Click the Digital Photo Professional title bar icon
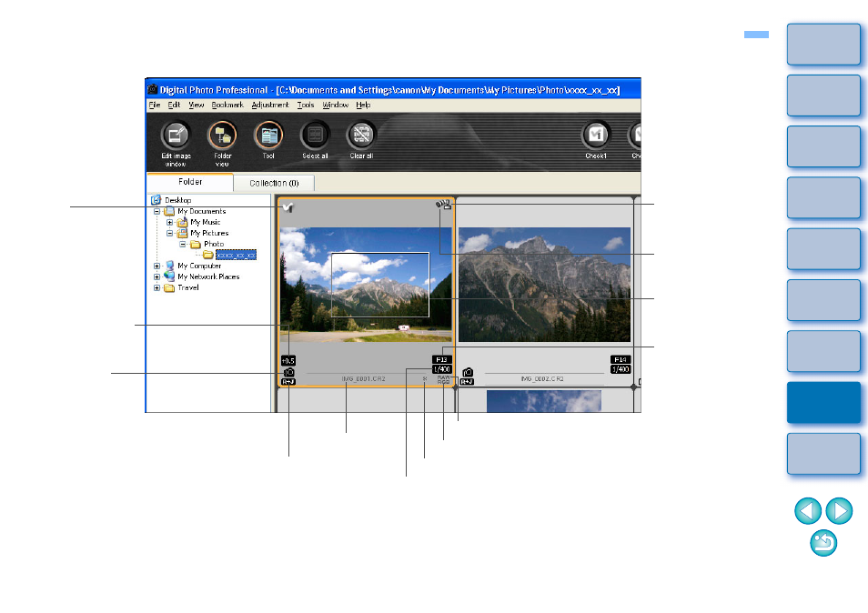Image resolution: width=868 pixels, height=613 pixels. point(153,89)
